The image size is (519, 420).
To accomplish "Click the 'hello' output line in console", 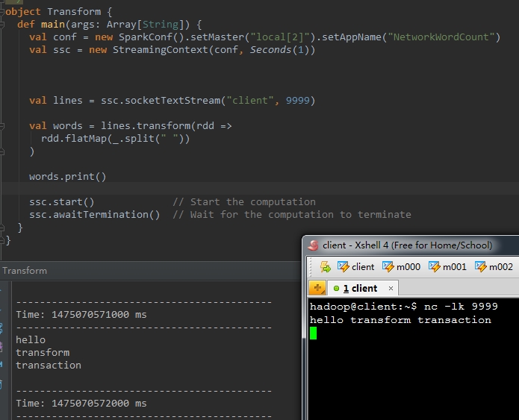I will pyautogui.click(x=31, y=339).
